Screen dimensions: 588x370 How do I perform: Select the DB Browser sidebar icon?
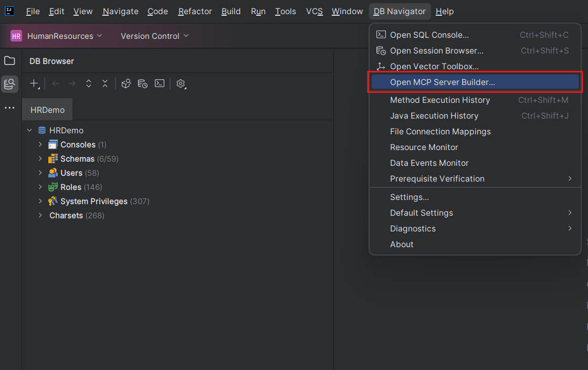(9, 83)
